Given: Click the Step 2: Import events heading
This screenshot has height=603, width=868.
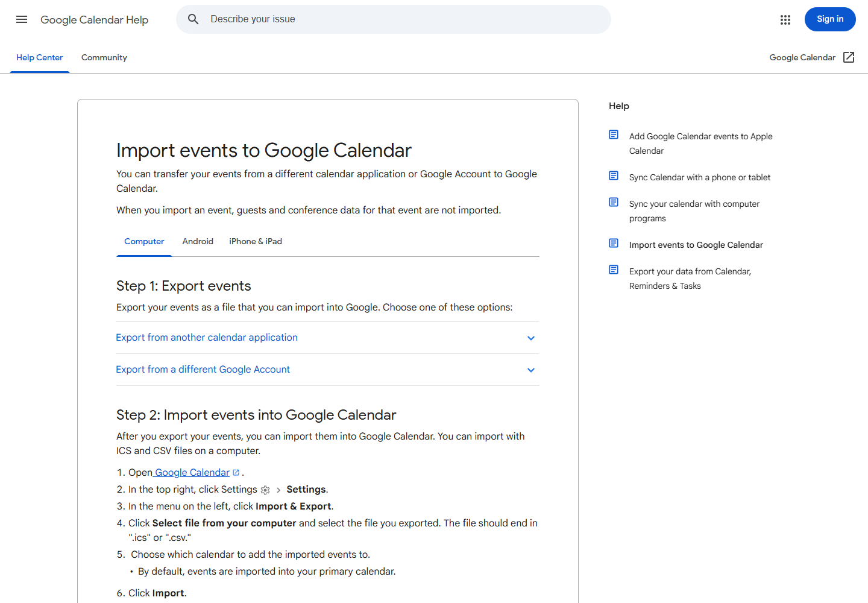Looking at the screenshot, I should click(256, 415).
